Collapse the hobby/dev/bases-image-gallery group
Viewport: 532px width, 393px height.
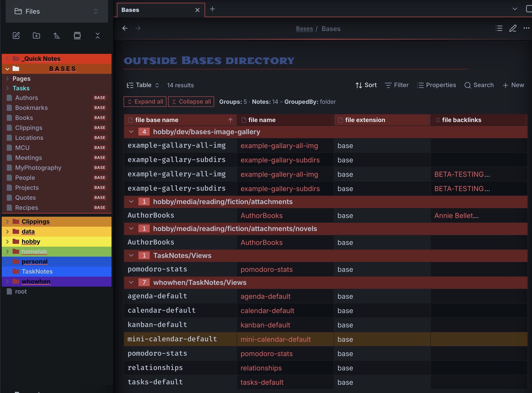click(x=131, y=132)
